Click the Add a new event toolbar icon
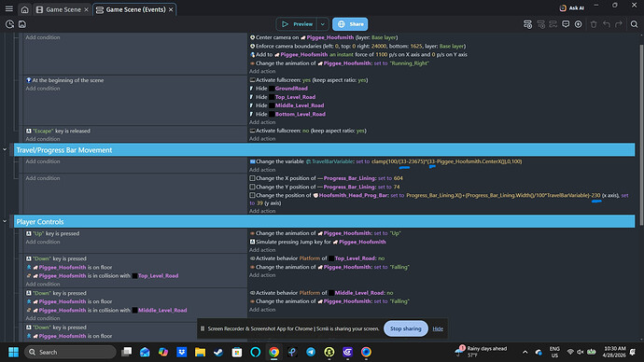This screenshot has height=362, width=644. [x=527, y=24]
